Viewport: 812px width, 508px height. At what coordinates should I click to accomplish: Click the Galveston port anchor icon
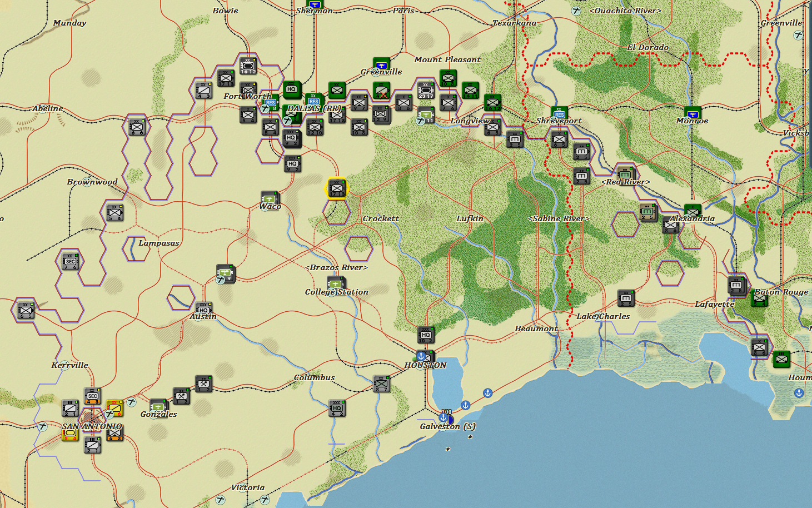point(444,417)
